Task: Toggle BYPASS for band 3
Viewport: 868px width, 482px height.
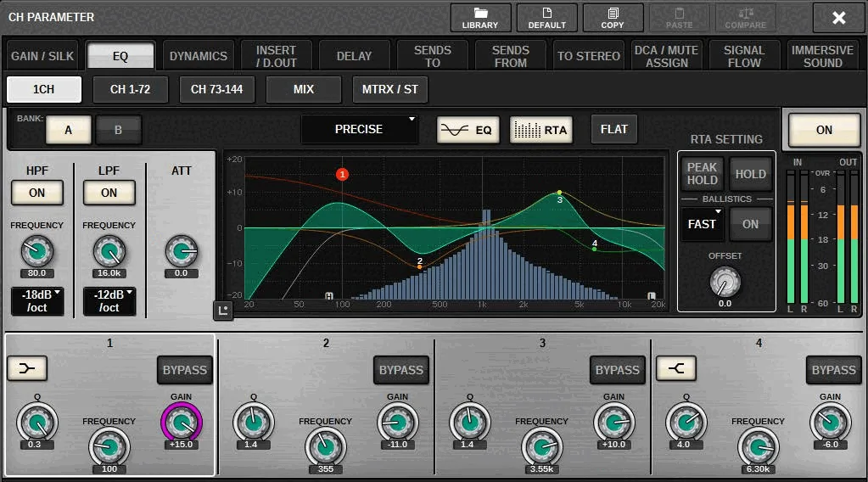Action: click(617, 370)
